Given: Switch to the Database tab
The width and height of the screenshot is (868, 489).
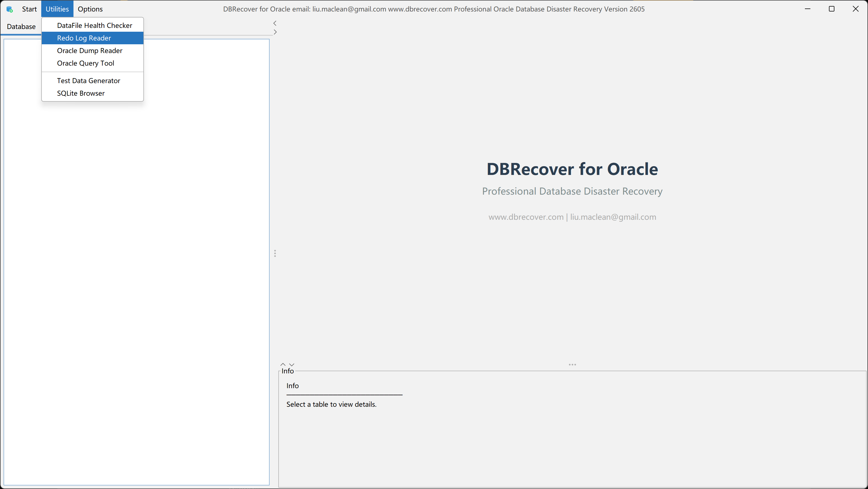Looking at the screenshot, I should [x=21, y=27].
